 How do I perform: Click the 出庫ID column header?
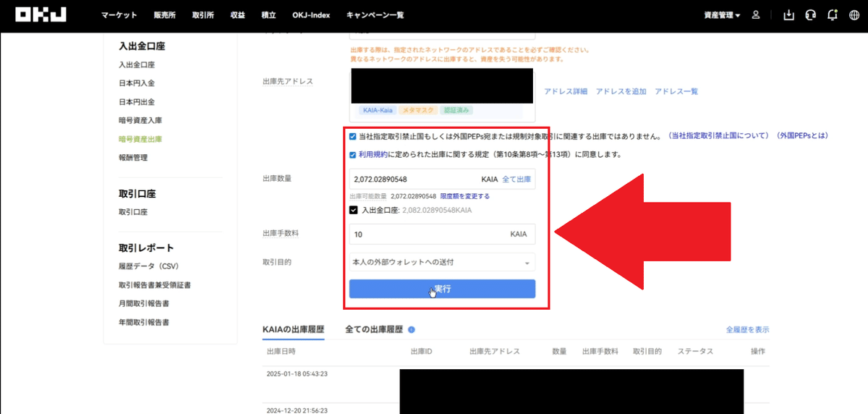tap(421, 351)
